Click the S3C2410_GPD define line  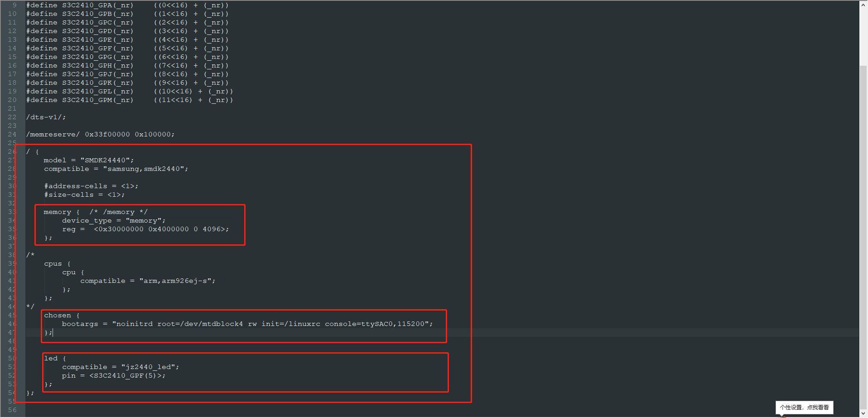(x=127, y=31)
